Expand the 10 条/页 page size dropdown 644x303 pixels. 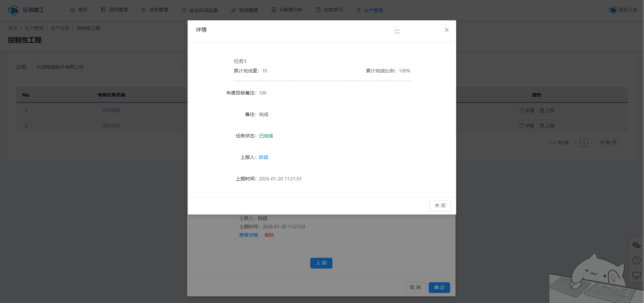coord(610,142)
